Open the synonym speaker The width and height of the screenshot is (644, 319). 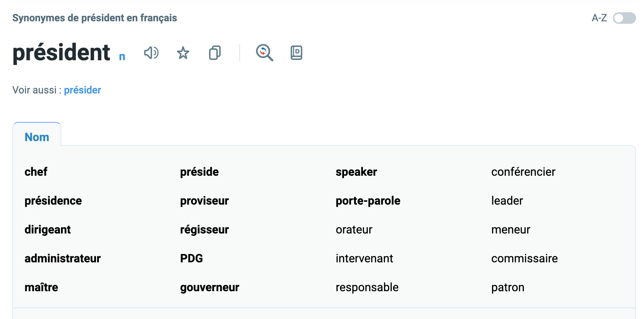tap(356, 172)
